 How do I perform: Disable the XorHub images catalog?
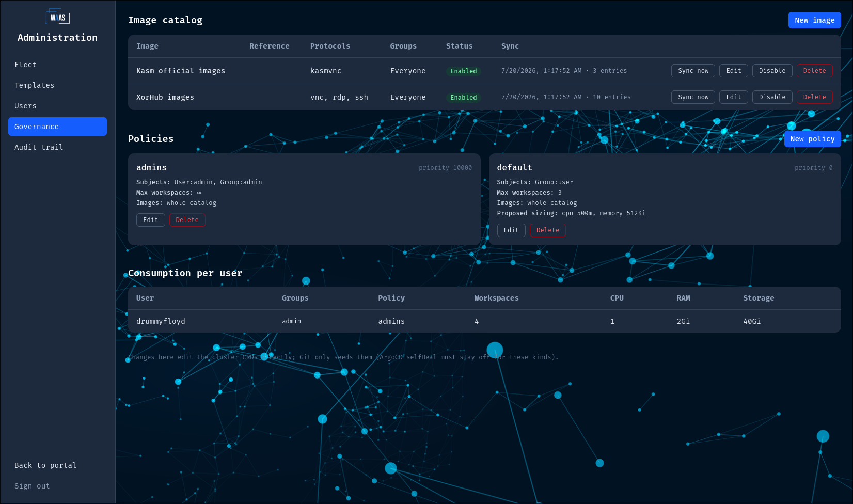[772, 97]
